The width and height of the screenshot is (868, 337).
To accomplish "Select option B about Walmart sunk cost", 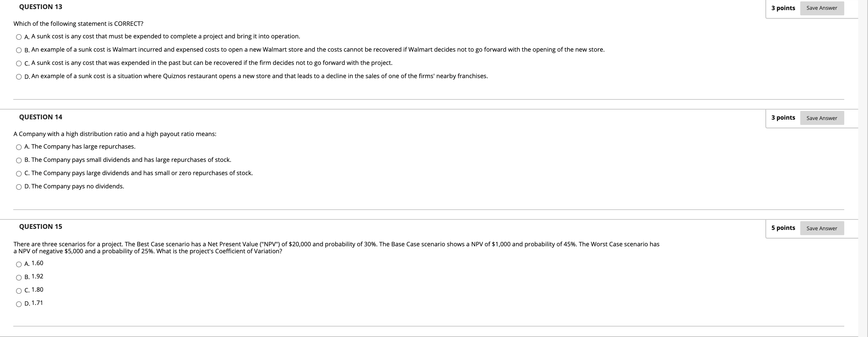I will click(18, 50).
